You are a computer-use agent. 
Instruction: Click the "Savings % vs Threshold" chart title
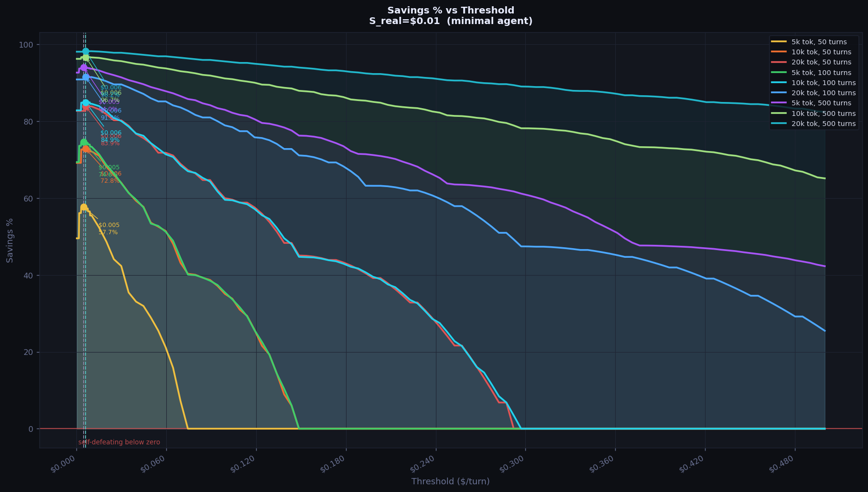[x=450, y=11]
